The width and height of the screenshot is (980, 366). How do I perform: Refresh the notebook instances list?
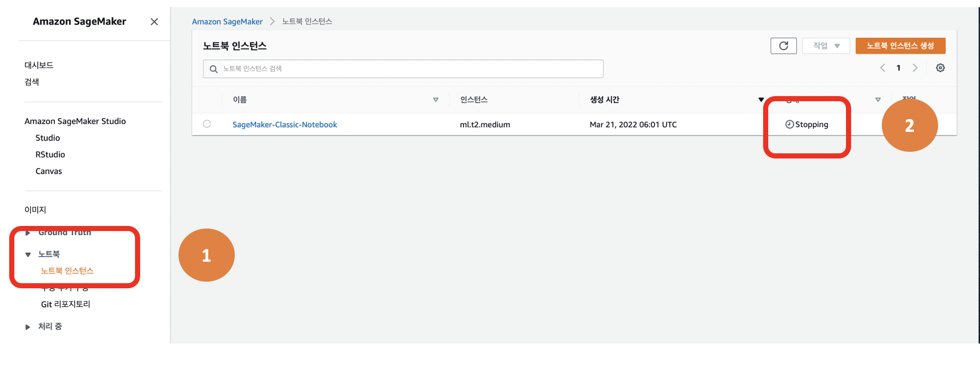tap(783, 46)
